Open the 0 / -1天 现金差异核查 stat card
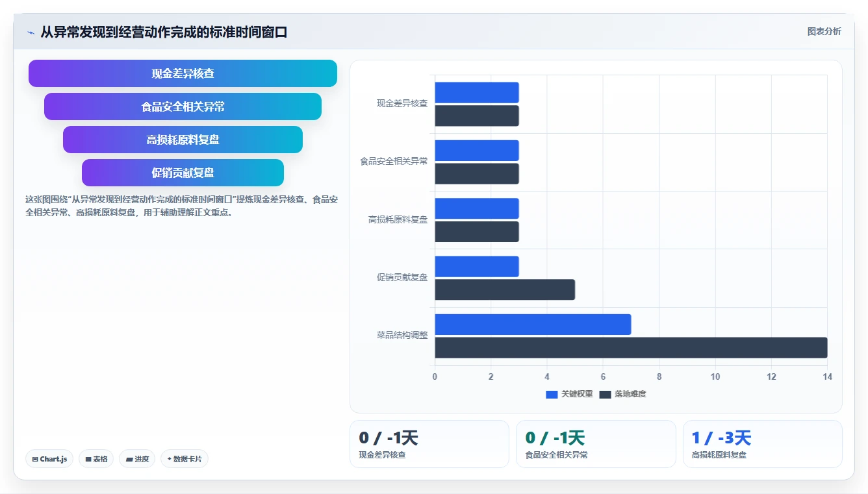 pyautogui.click(x=429, y=444)
